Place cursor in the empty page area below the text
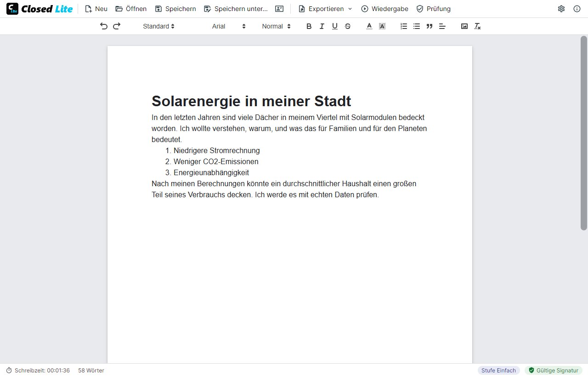588x377 pixels. [289, 280]
